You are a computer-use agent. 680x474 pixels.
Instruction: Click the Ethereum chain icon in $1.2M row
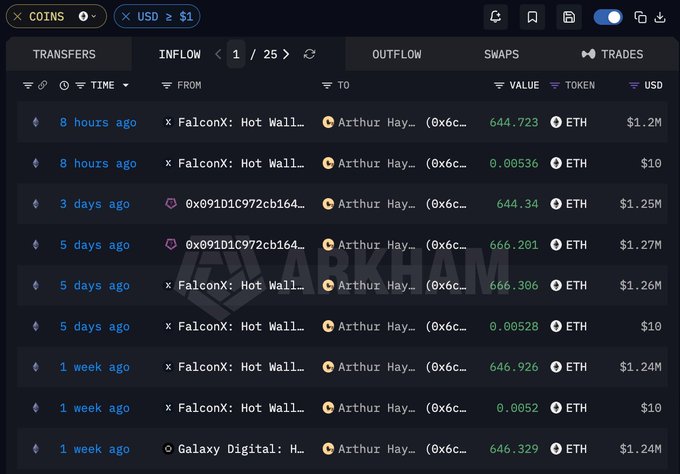point(36,122)
